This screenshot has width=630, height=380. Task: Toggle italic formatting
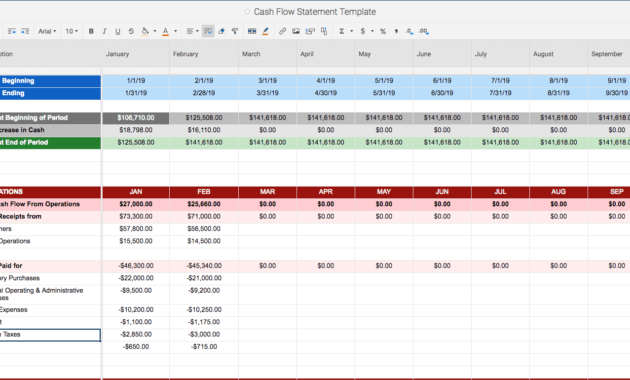point(104,31)
